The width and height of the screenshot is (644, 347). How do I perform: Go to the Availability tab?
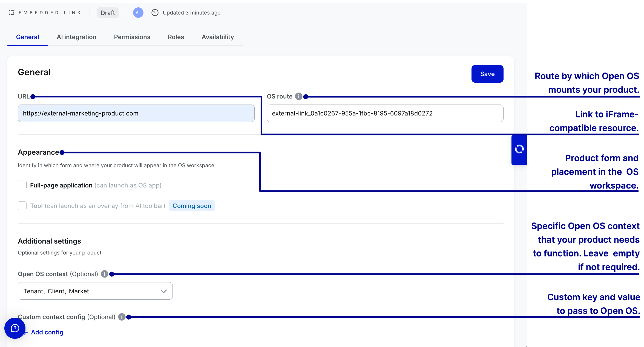click(218, 37)
